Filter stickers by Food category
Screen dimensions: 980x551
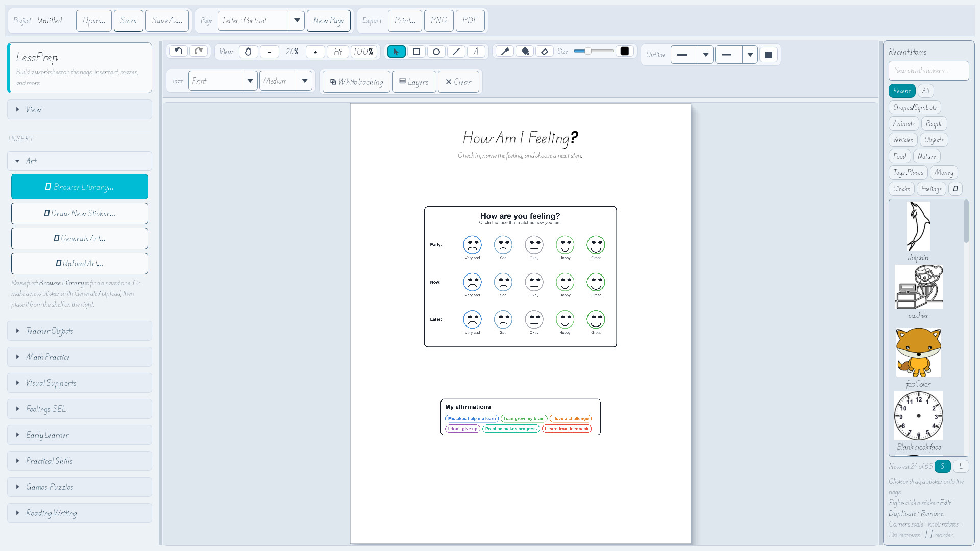pyautogui.click(x=899, y=156)
